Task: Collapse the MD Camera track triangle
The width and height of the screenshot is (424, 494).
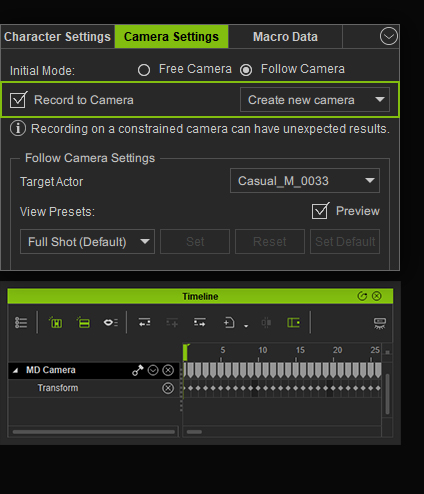Action: click(15, 370)
